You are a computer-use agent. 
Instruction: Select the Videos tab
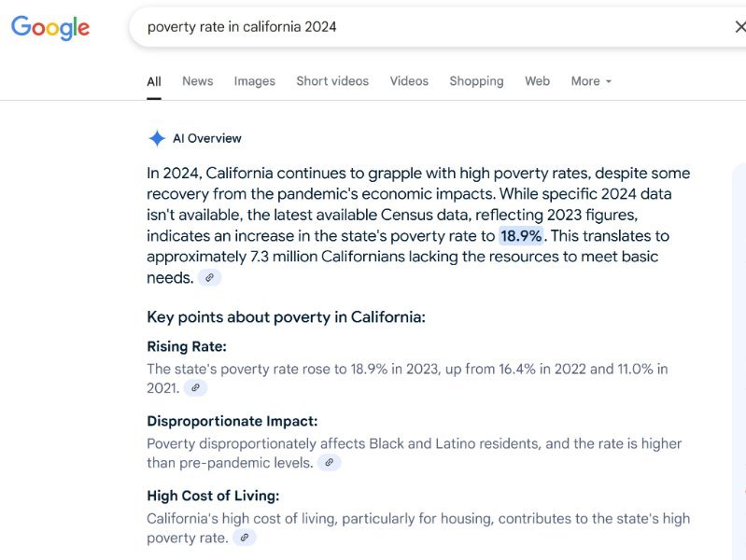coord(409,81)
